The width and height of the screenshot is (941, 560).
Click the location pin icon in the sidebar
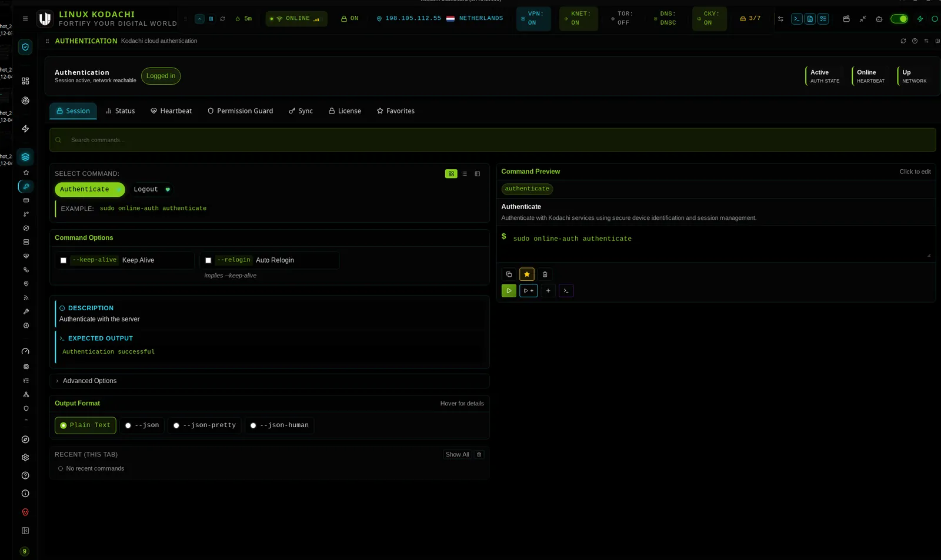pyautogui.click(x=26, y=284)
